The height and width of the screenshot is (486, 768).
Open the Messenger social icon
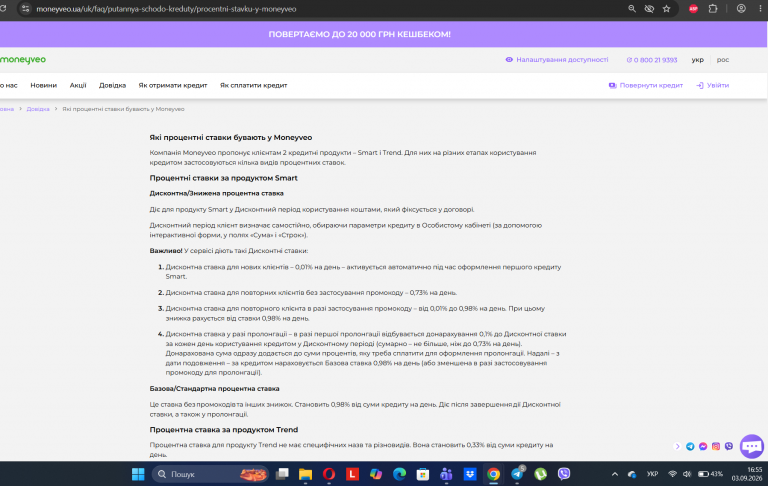click(703, 446)
